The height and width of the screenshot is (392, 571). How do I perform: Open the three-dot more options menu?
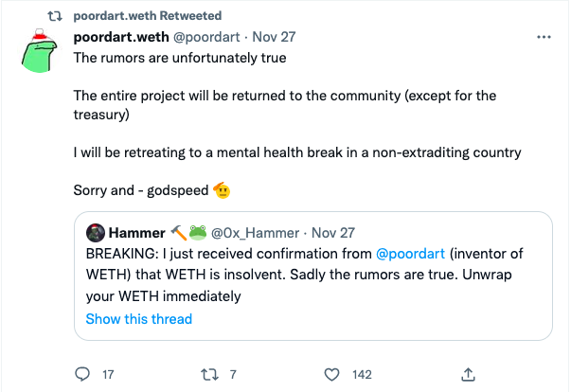(544, 38)
